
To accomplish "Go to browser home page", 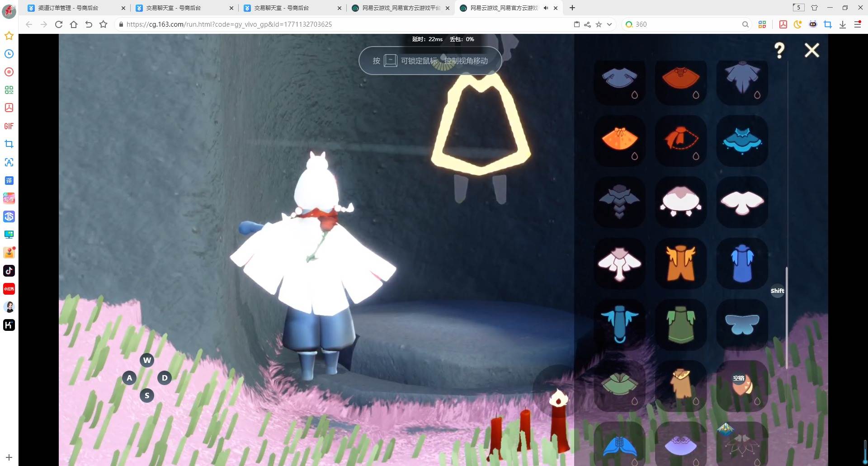I will tap(74, 24).
